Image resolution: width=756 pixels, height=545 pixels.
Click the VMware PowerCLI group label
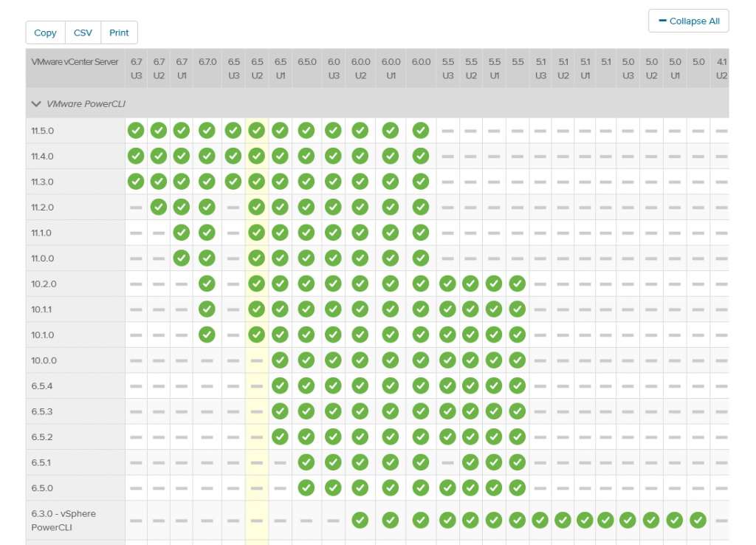[86, 103]
